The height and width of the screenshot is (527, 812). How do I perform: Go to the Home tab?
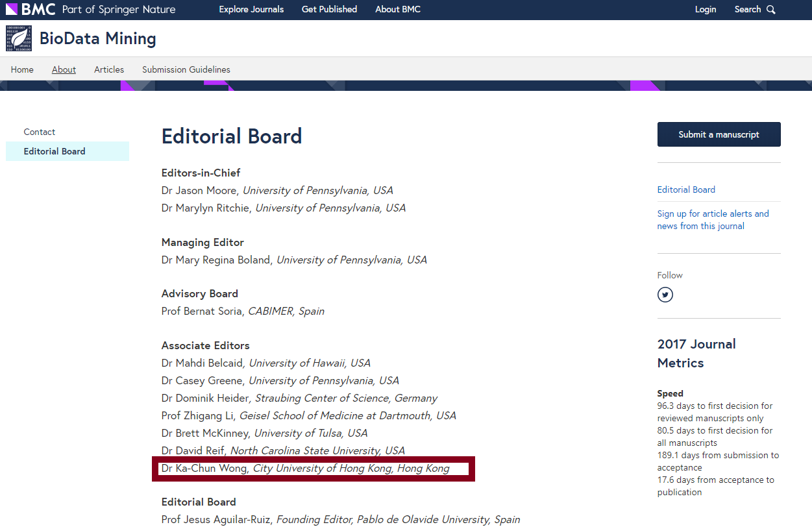click(22, 69)
